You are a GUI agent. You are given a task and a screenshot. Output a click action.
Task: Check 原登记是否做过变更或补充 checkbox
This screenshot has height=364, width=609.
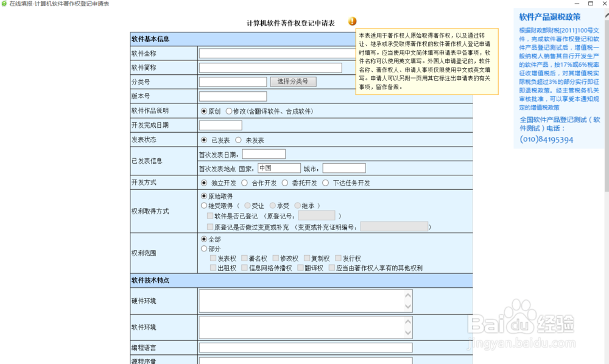pyautogui.click(x=210, y=226)
